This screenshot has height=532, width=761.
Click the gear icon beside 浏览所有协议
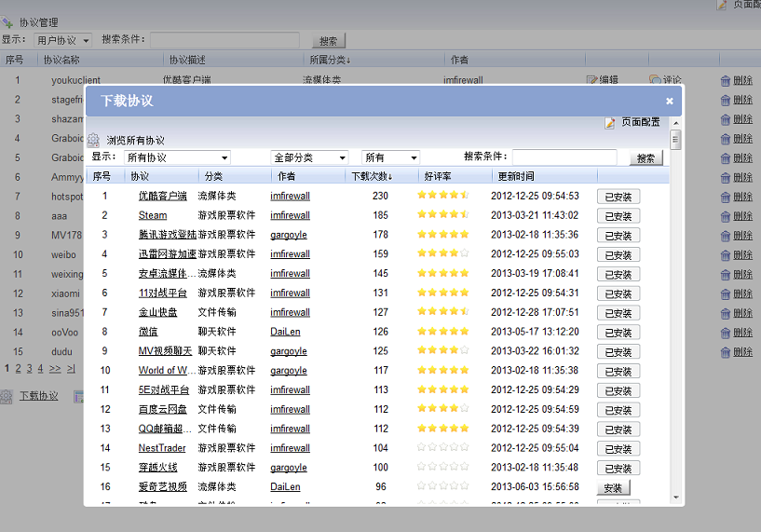93,140
